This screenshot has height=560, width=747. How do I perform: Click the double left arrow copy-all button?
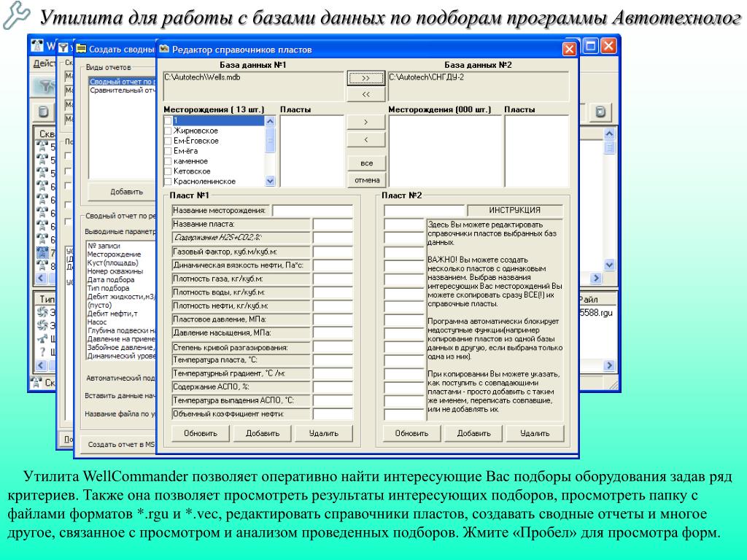366,94
